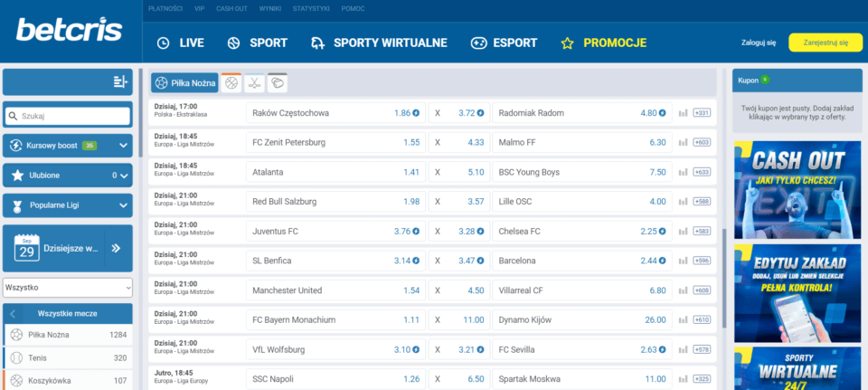Select the basketball sport icon tab
This screenshot has width=868, height=390.
pyautogui.click(x=231, y=83)
